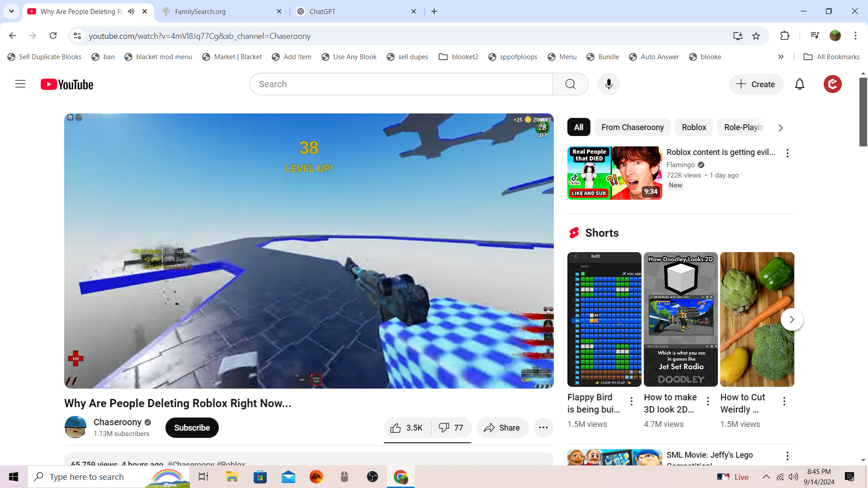Click the page's vertical scrollbar thumb
This screenshot has height=488, width=868.
click(863, 112)
